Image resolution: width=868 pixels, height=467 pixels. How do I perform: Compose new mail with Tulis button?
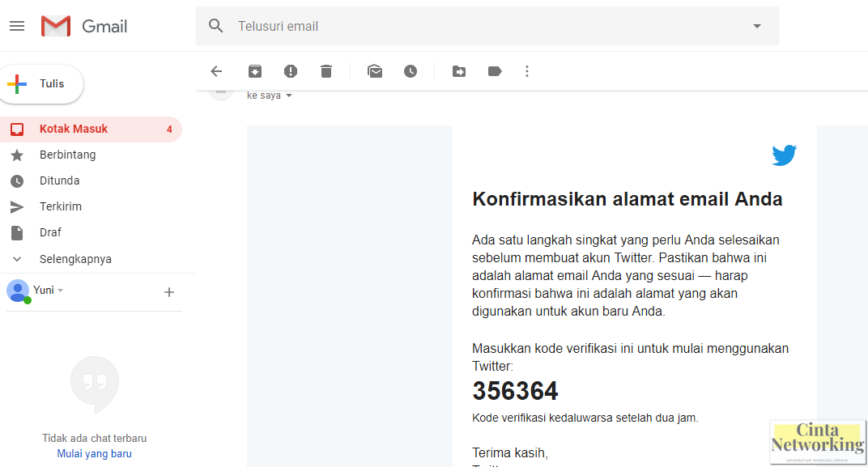coord(41,84)
